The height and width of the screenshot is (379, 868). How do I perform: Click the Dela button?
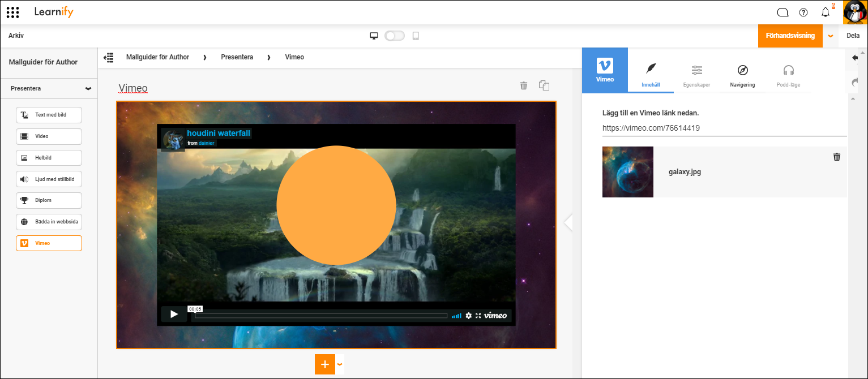click(x=853, y=36)
